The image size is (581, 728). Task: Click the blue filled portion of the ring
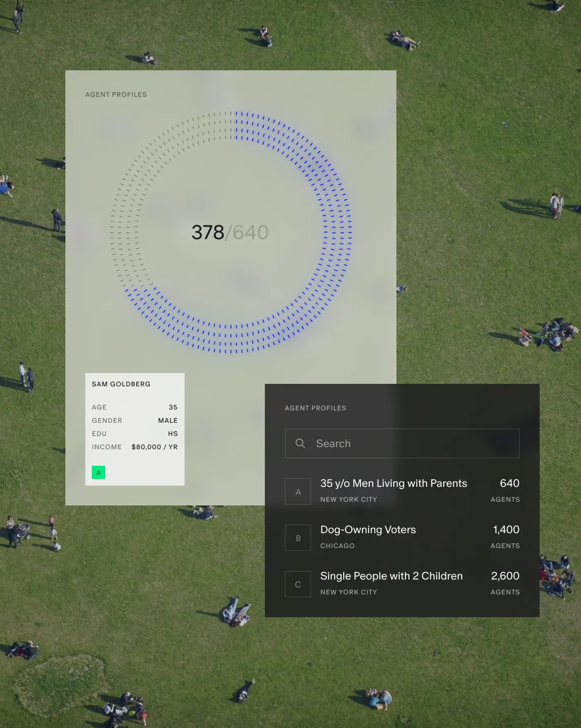[x=336, y=232]
